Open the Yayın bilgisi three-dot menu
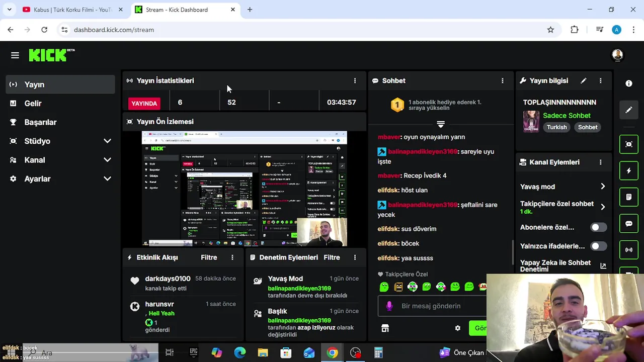The image size is (644, 362). pos(600,80)
